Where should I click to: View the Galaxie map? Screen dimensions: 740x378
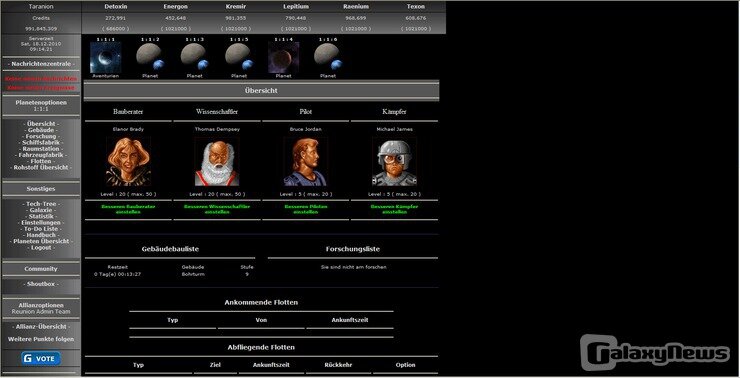click(41, 210)
